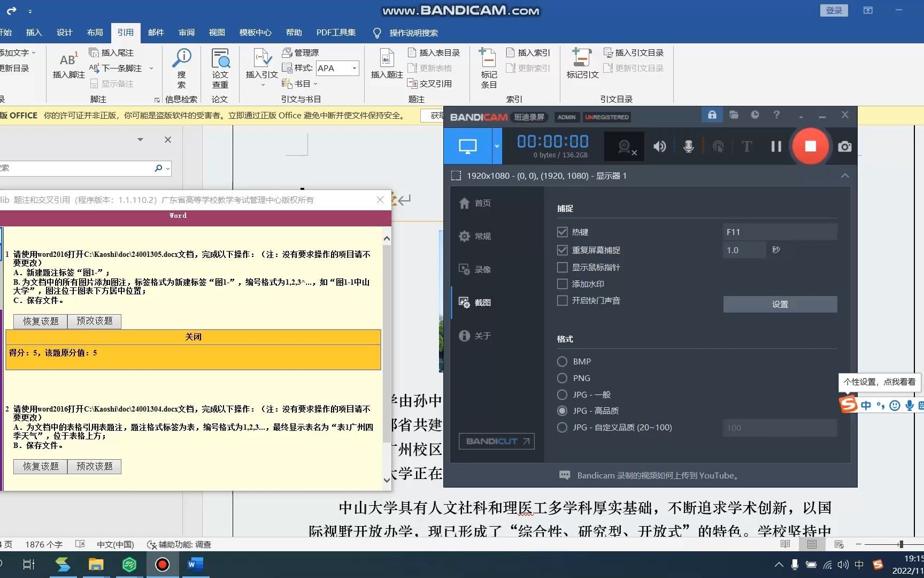Viewport: 924px width, 578px height.
Task: Click hotkey F11 input field
Action: pos(780,232)
